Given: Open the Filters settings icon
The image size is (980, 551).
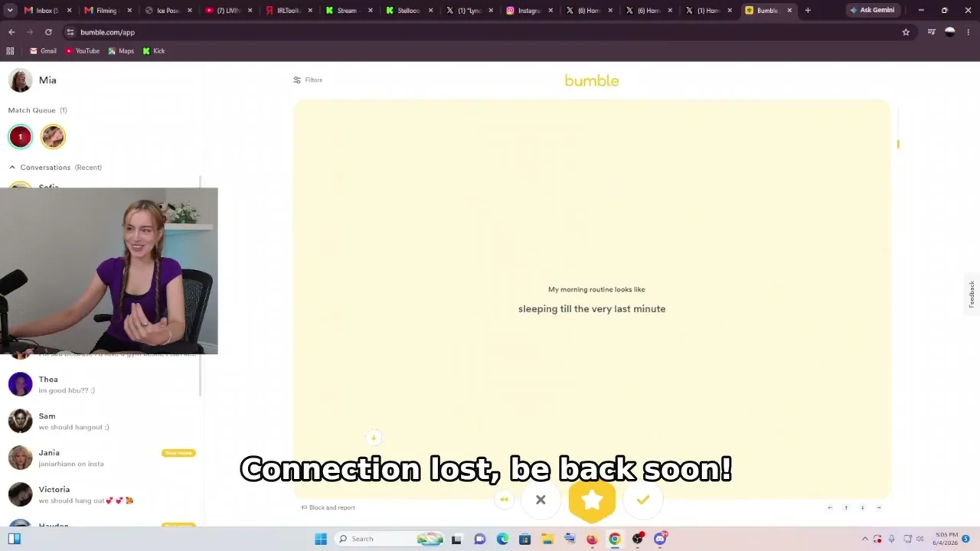Looking at the screenshot, I should [x=297, y=80].
